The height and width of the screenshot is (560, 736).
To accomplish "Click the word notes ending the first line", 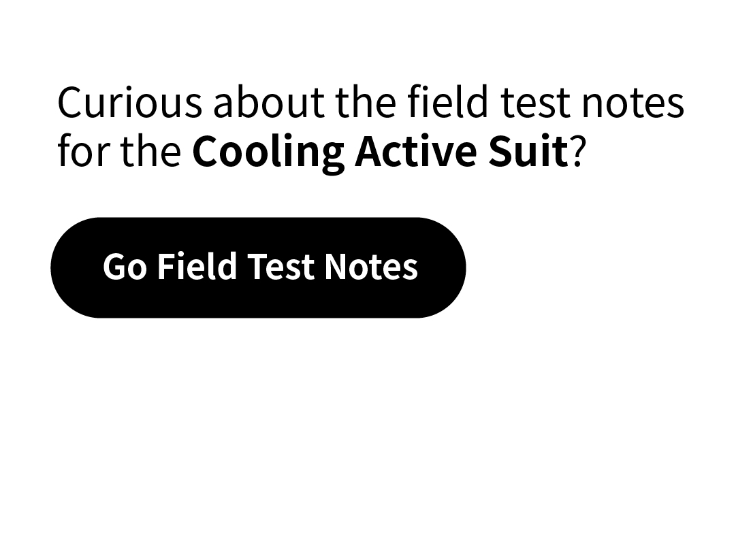I will (x=633, y=103).
